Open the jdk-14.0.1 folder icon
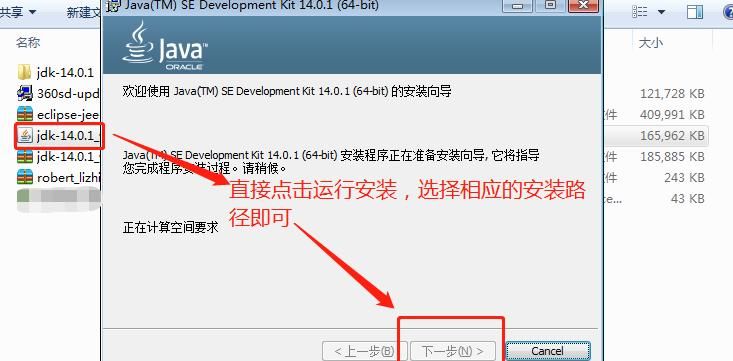Viewport: 733px width, 361px height. 24,72
